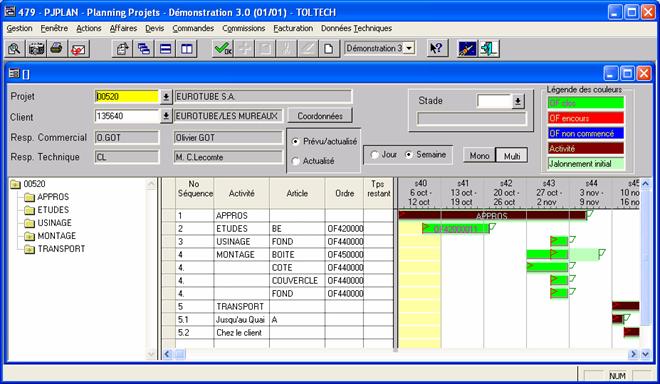This screenshot has height=384, width=660.
Task: Open the Commissions menu
Action: [x=244, y=28]
